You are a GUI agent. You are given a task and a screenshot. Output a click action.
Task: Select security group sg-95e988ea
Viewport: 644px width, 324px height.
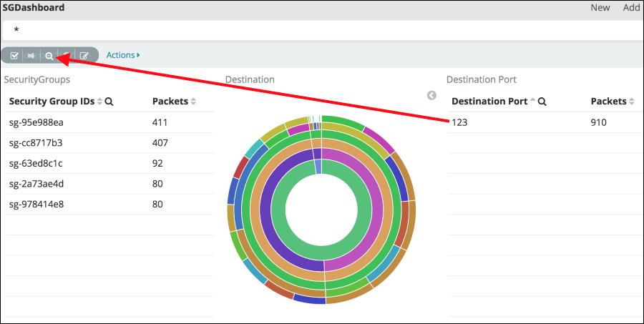click(36, 122)
